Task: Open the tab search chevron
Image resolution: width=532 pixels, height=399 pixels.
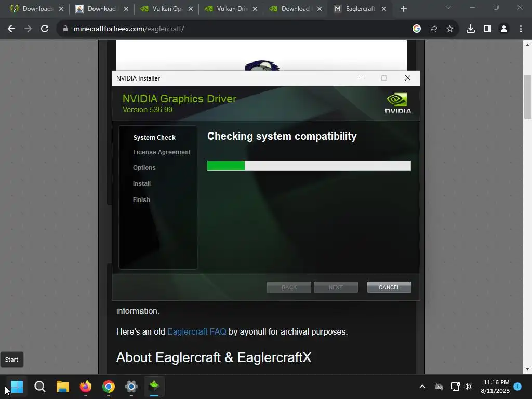Action: point(448,7)
